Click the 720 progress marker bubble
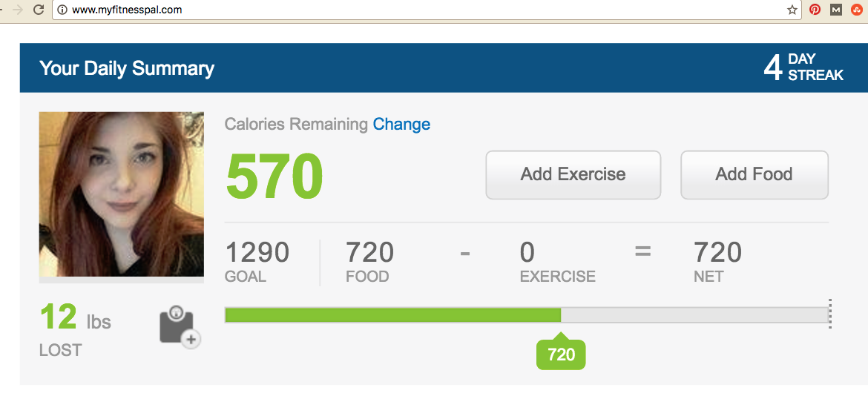868x399 pixels. (x=561, y=355)
